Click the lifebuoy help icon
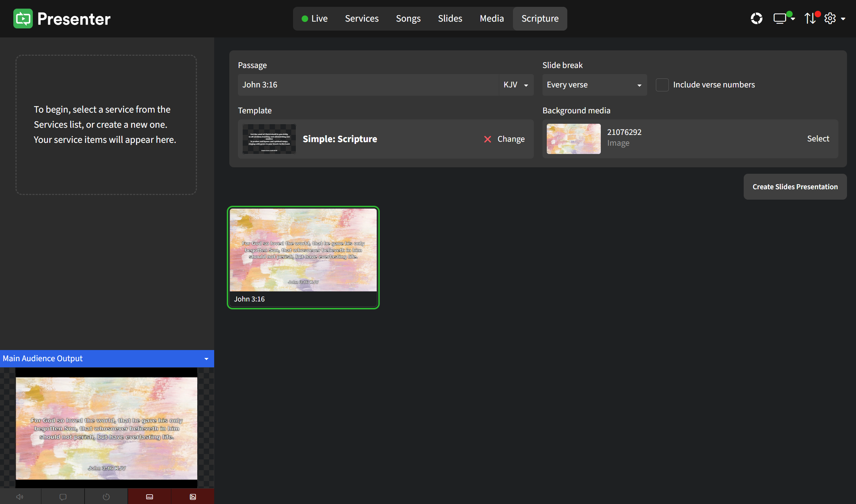This screenshot has height=504, width=856. coord(756,18)
